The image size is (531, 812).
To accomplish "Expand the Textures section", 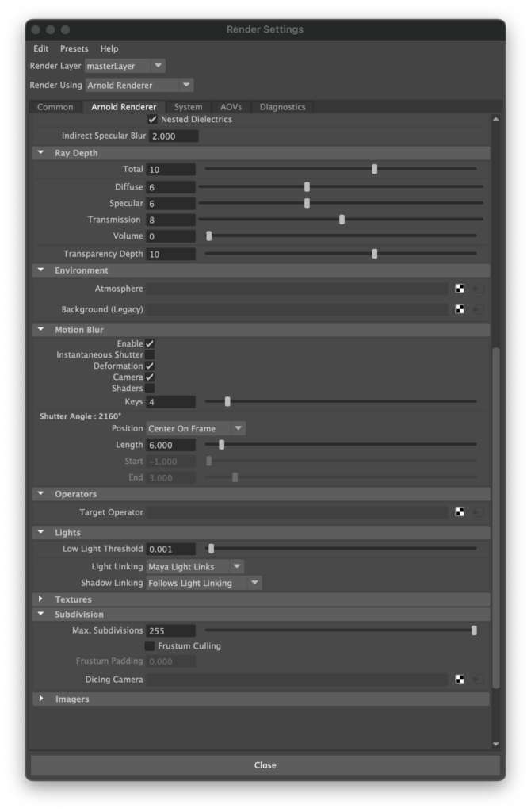I will [41, 599].
